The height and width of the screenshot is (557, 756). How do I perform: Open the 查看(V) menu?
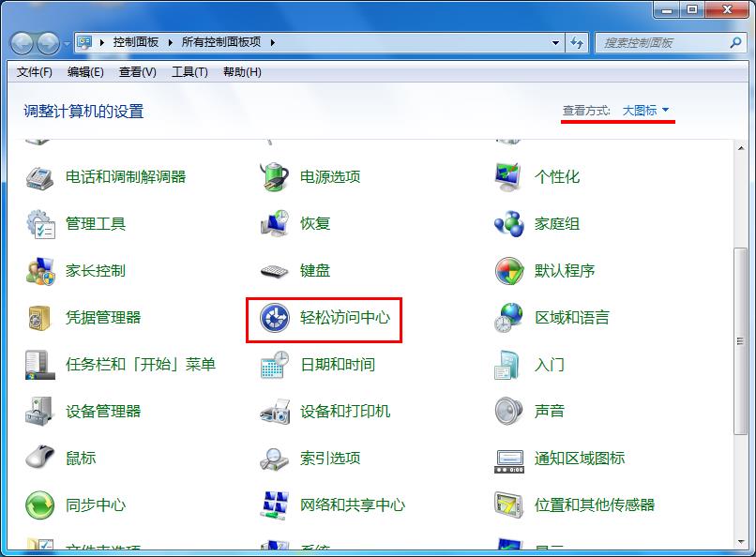click(x=137, y=72)
